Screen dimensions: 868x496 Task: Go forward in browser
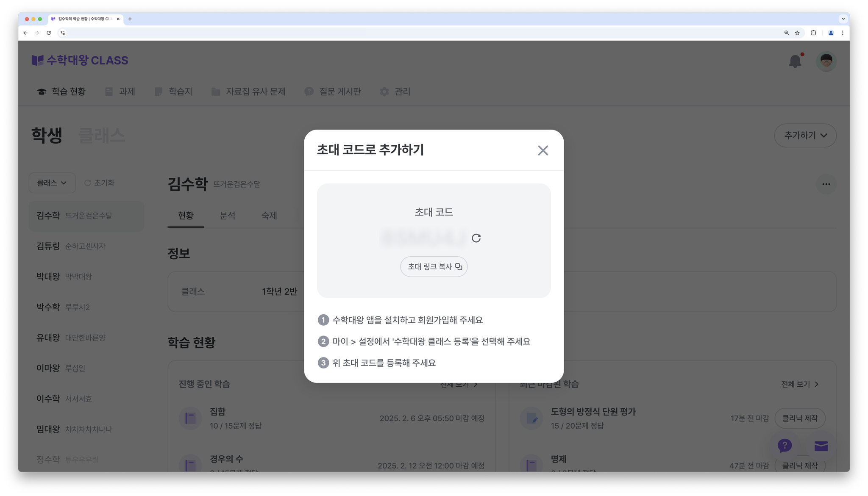[37, 33]
